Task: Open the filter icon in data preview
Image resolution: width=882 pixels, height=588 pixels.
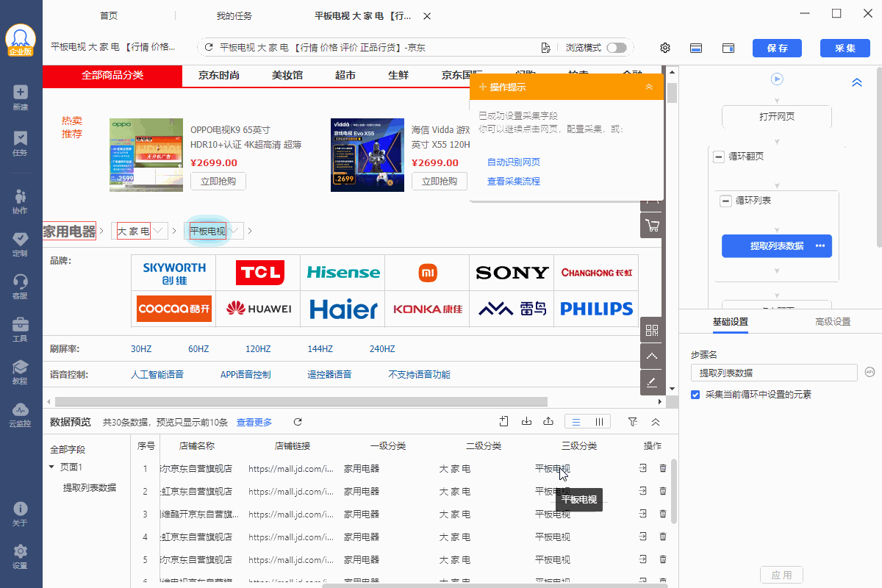Action: point(633,422)
